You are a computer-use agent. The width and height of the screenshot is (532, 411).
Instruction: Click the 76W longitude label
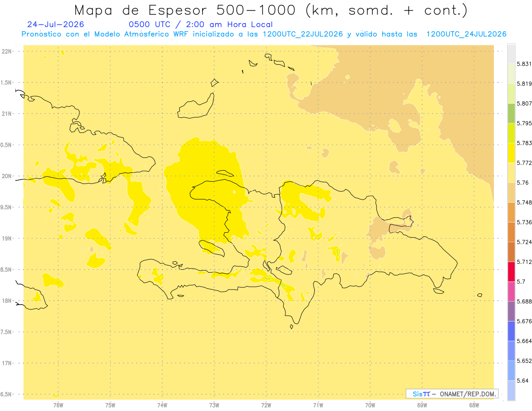[x=58, y=405]
